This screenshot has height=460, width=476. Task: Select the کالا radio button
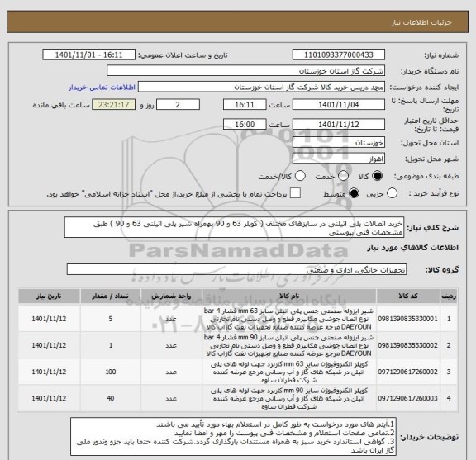(x=378, y=176)
